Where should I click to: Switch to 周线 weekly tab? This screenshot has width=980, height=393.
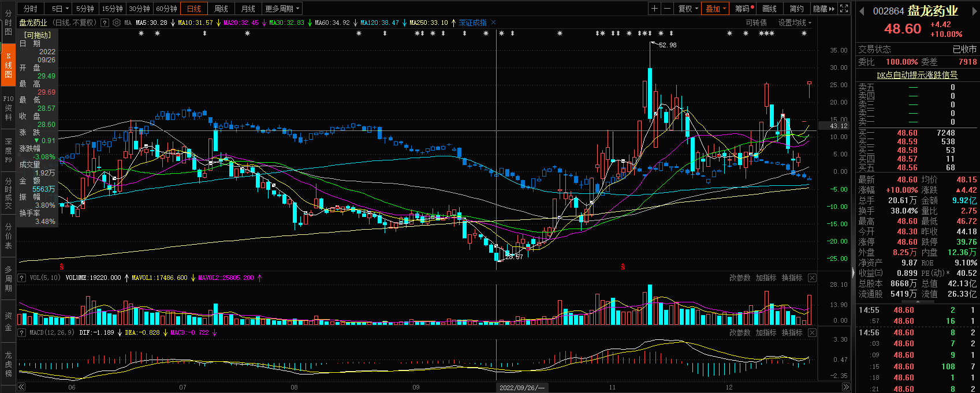[x=221, y=9]
